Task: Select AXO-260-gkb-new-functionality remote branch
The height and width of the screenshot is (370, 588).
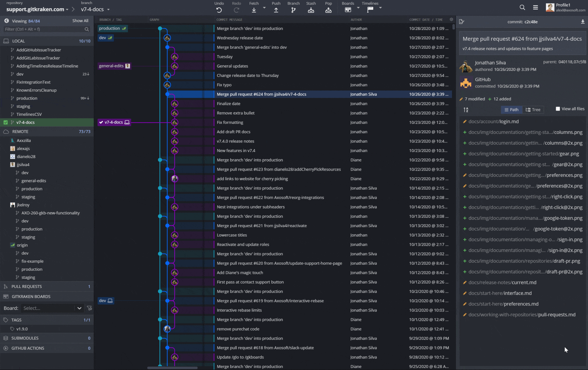Action: point(47,213)
